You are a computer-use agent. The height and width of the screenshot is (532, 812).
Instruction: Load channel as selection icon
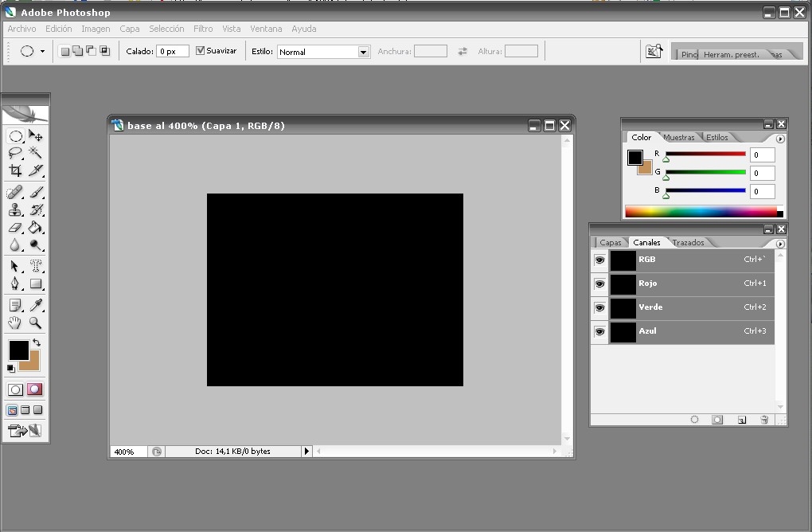(694, 420)
